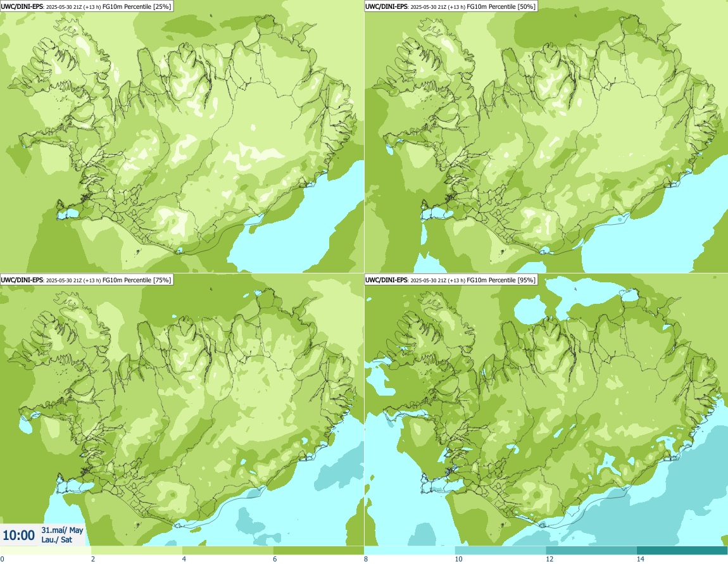Image resolution: width=728 pixels, height=564 pixels.
Task: Pick the light teal 10–12 color bar segment
Action: [501, 551]
